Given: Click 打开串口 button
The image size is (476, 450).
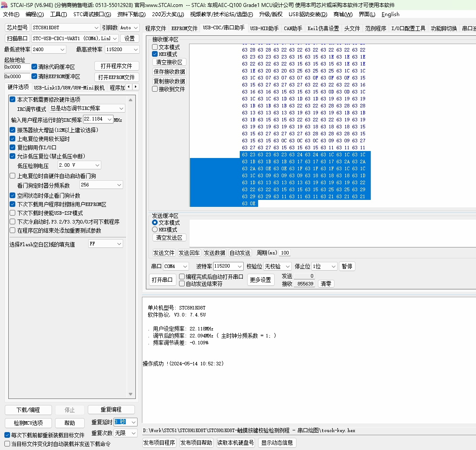Looking at the screenshot, I should (162, 280).
